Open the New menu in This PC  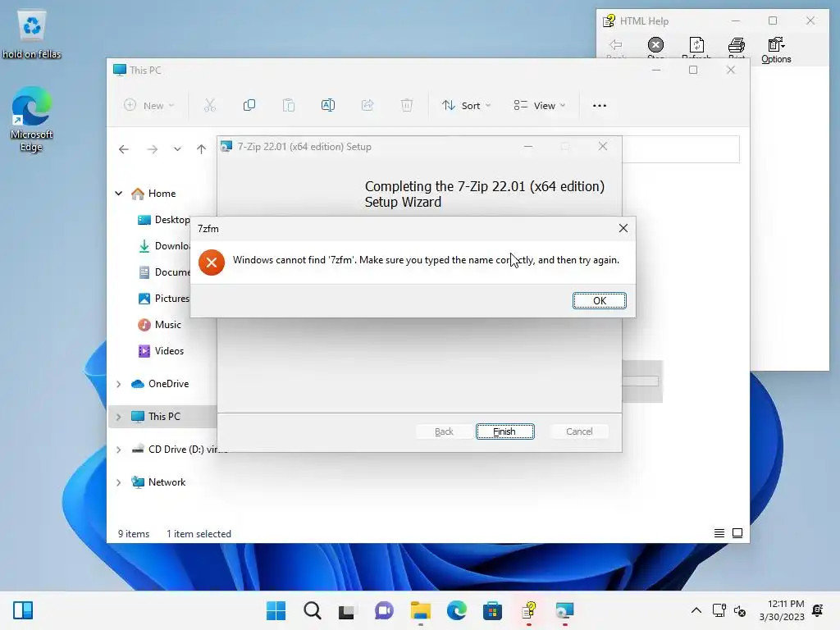pos(149,106)
